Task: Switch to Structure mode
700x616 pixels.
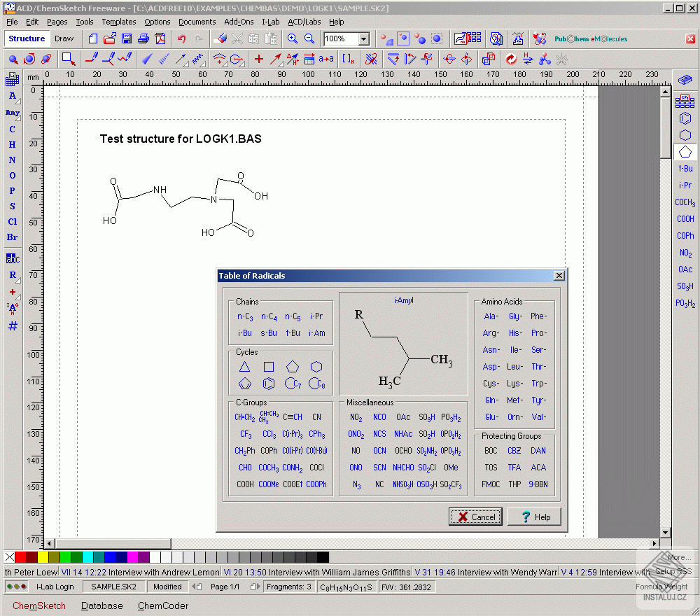Action: 27,39
